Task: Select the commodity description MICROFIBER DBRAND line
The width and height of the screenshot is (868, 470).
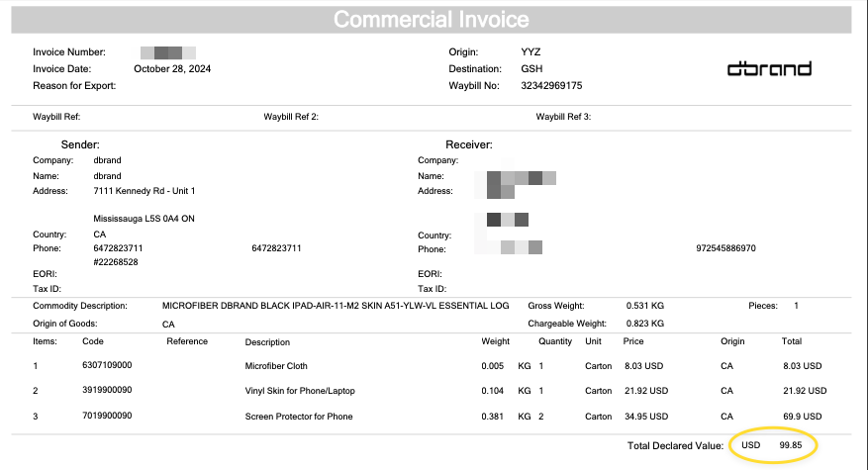Action: 336,306
